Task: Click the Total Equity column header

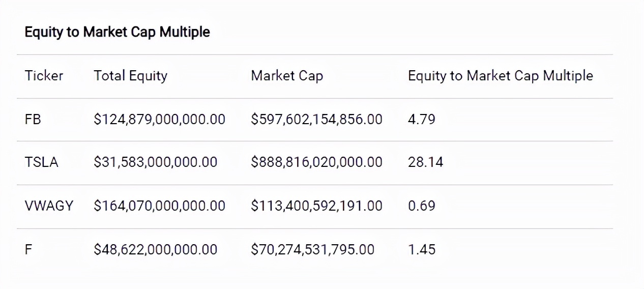Action: click(130, 76)
